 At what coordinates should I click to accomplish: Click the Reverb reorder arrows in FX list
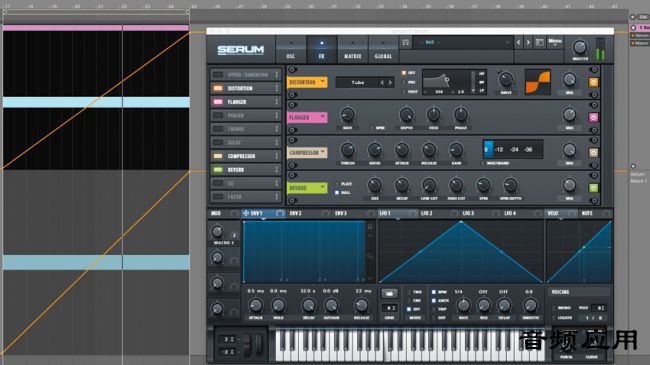coord(276,170)
